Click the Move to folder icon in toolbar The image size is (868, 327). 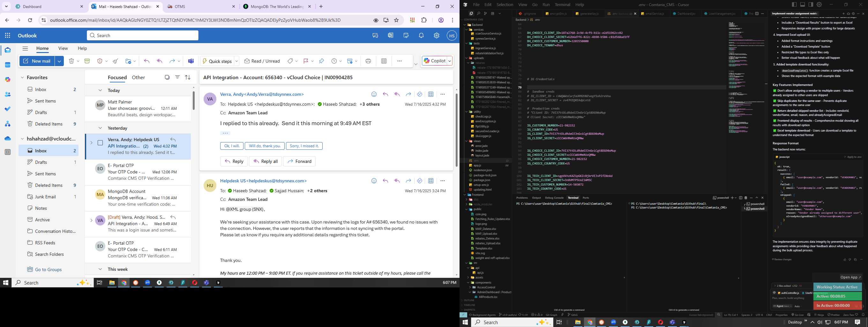[x=128, y=61]
